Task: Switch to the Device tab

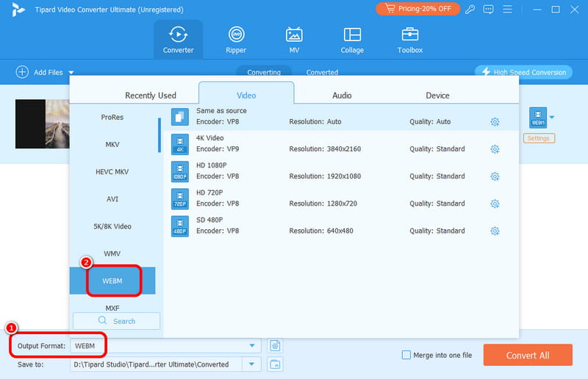Action: [x=437, y=95]
